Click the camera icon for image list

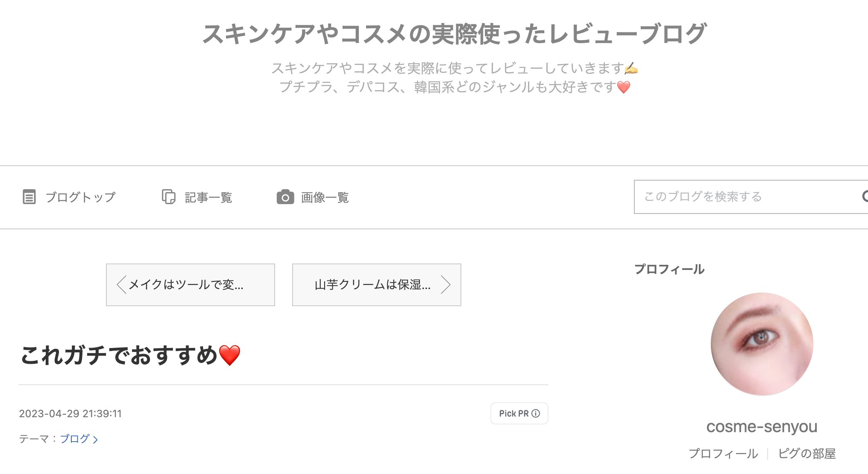point(285,197)
